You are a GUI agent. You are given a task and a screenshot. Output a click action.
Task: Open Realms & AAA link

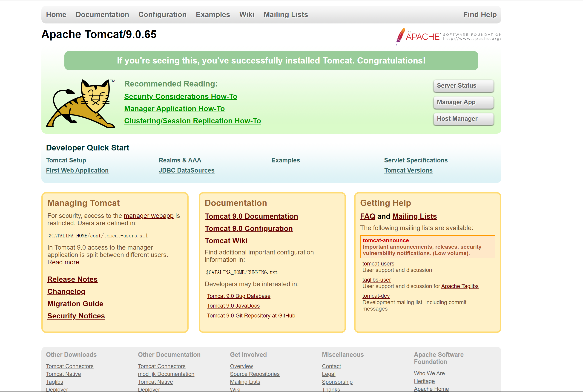180,160
